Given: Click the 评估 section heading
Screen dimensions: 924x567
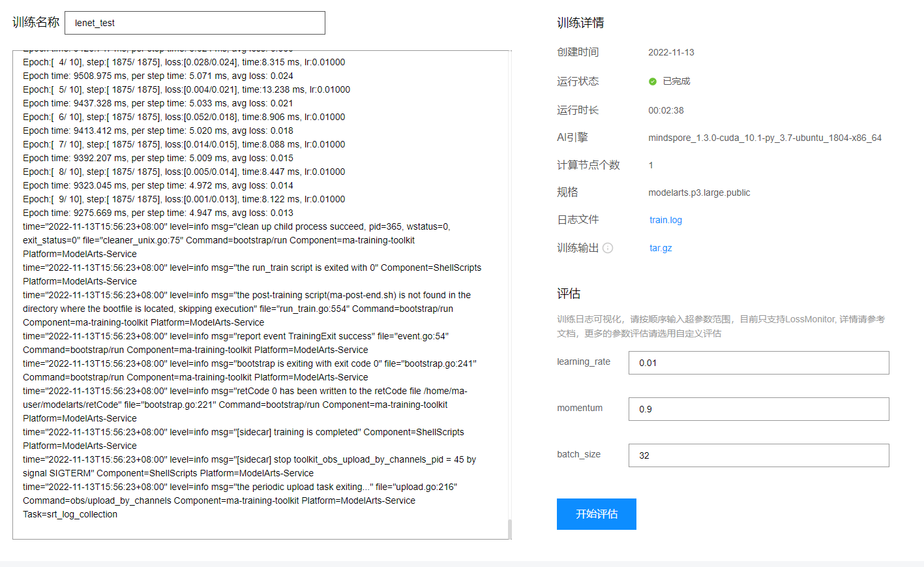Looking at the screenshot, I should [569, 294].
